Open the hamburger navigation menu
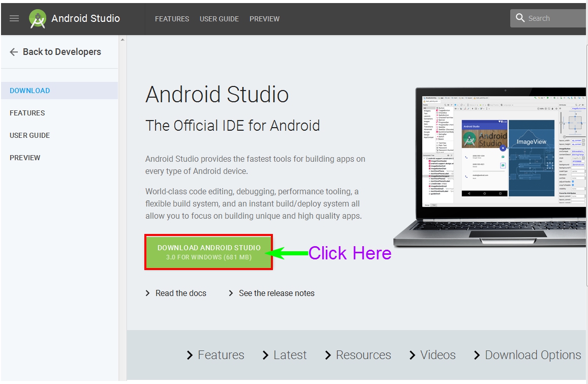Image resolution: width=588 pixels, height=384 pixels. click(x=14, y=18)
